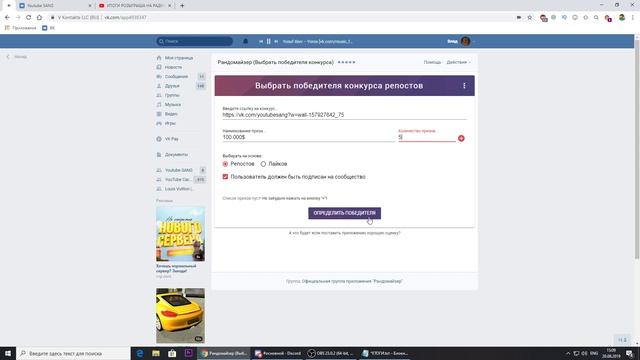The width and height of the screenshot is (640, 360).
Task: Show hidden system tray icons
Action: (x=568, y=353)
